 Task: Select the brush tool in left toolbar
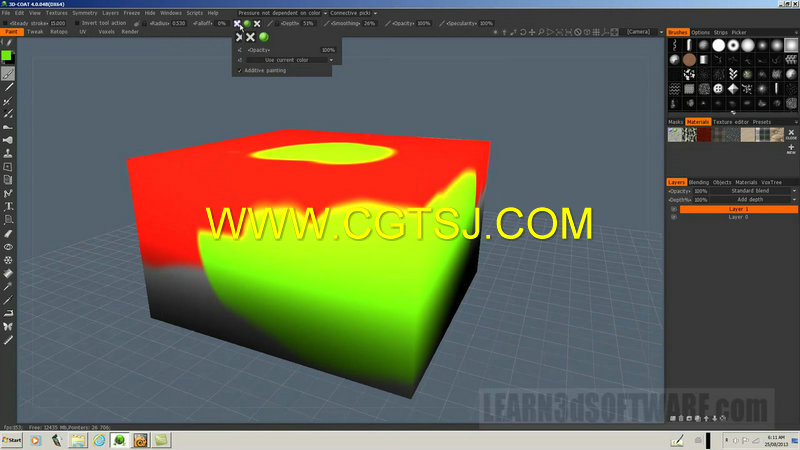click(x=8, y=74)
